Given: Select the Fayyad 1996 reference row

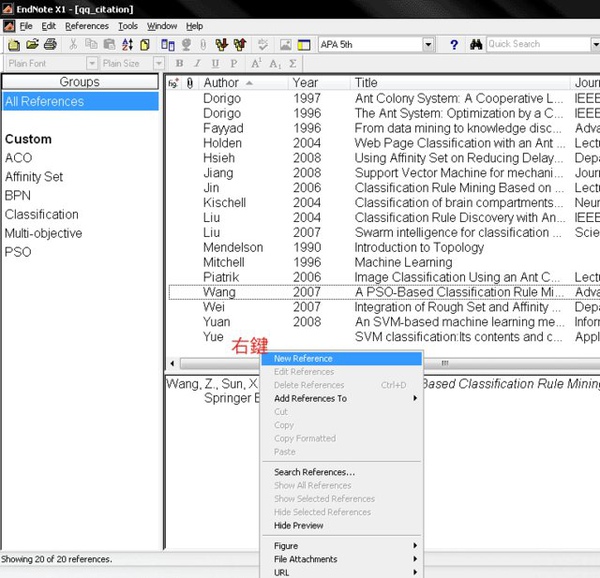Looking at the screenshot, I should tap(384, 128).
